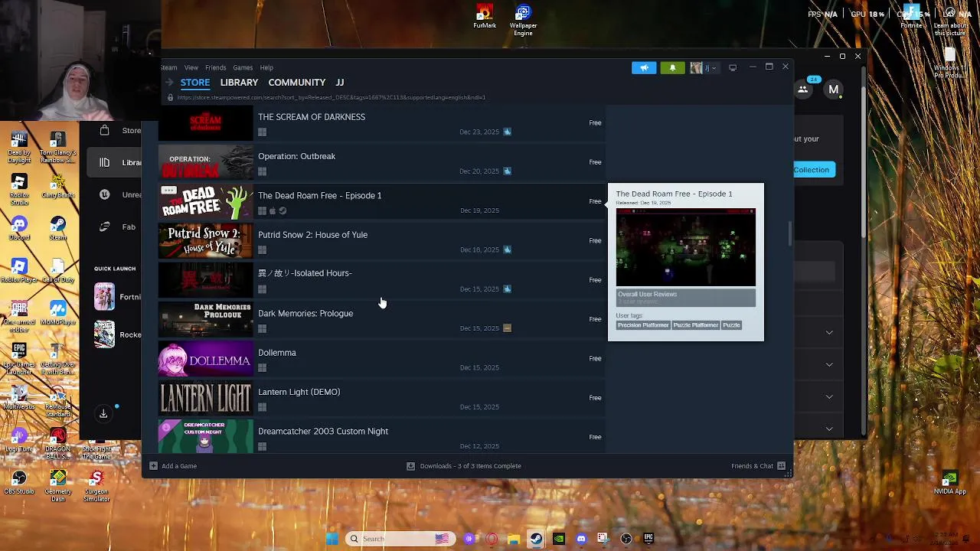Click the Putrid Snow 2 capsule thumbnail

[205, 241]
